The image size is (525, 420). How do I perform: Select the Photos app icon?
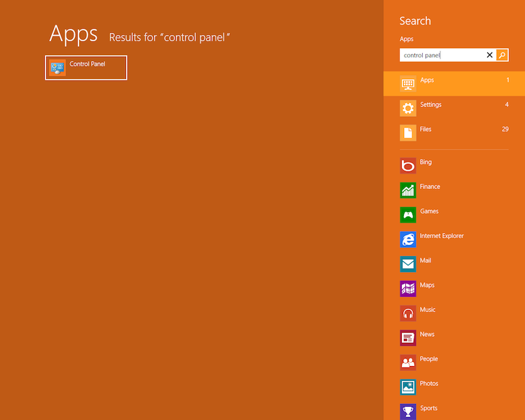click(x=408, y=387)
